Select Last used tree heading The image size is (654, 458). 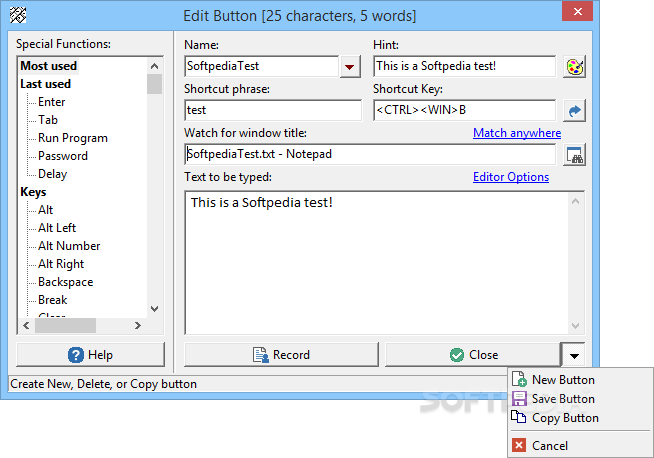click(x=45, y=84)
